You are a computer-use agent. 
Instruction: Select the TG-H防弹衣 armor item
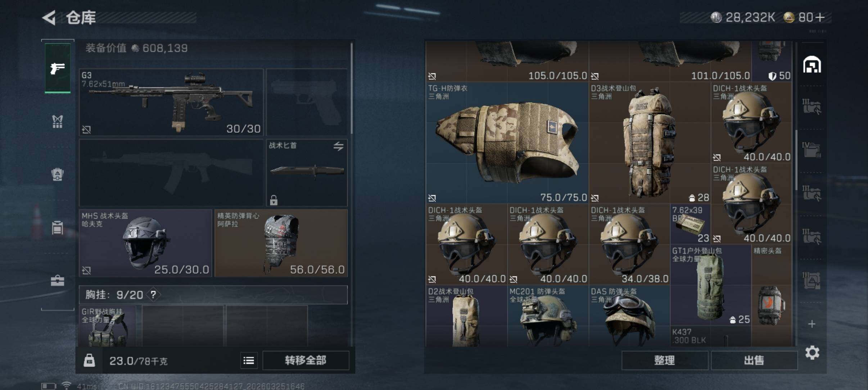(507, 143)
